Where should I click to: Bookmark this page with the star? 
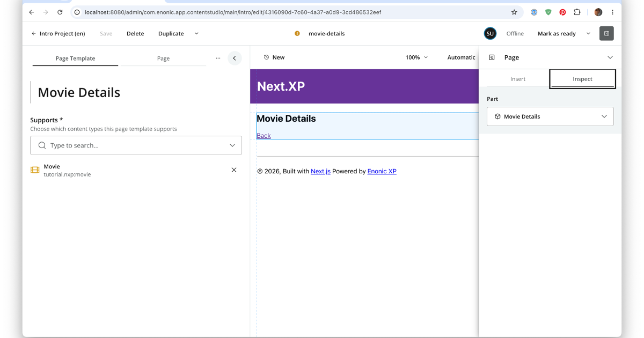(x=514, y=12)
